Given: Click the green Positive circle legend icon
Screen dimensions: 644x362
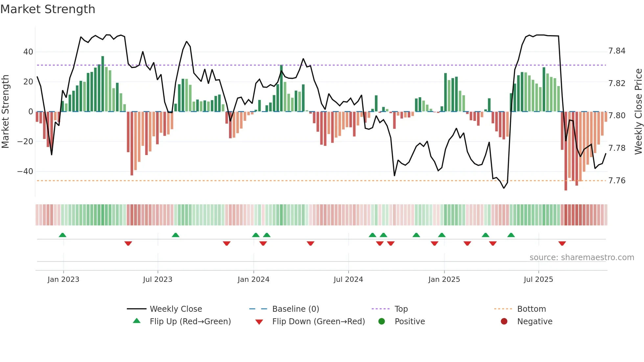Looking at the screenshot, I should point(381,321).
